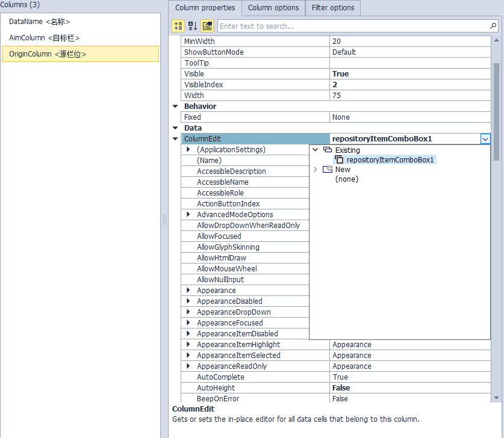504x438 pixels.
Task: Click the property grid scrollbar thumb
Action: (x=496, y=112)
